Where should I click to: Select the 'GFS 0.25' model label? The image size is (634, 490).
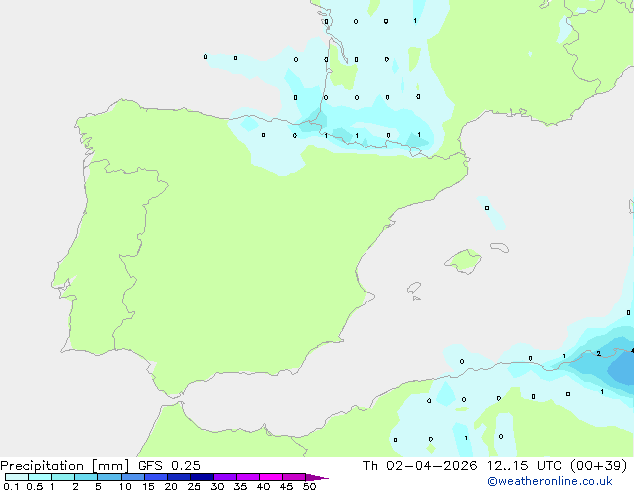(x=169, y=466)
